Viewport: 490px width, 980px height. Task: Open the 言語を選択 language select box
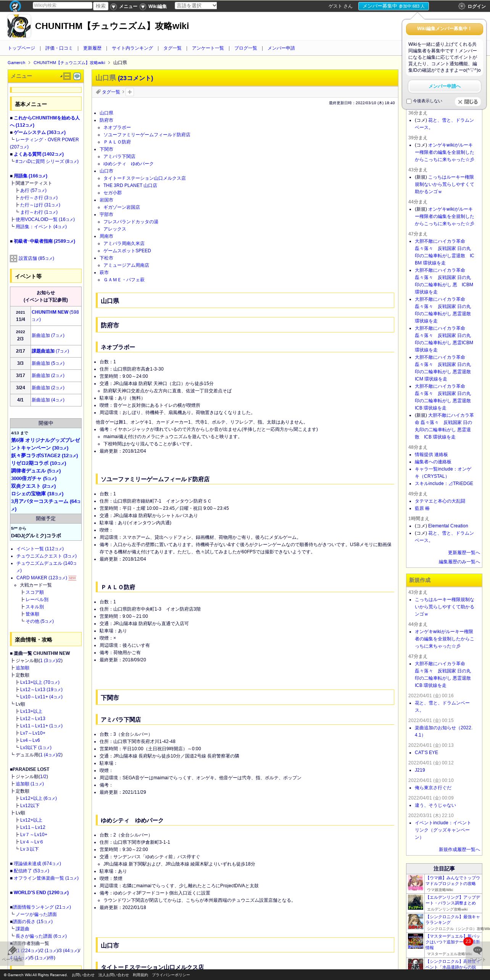point(196,6)
